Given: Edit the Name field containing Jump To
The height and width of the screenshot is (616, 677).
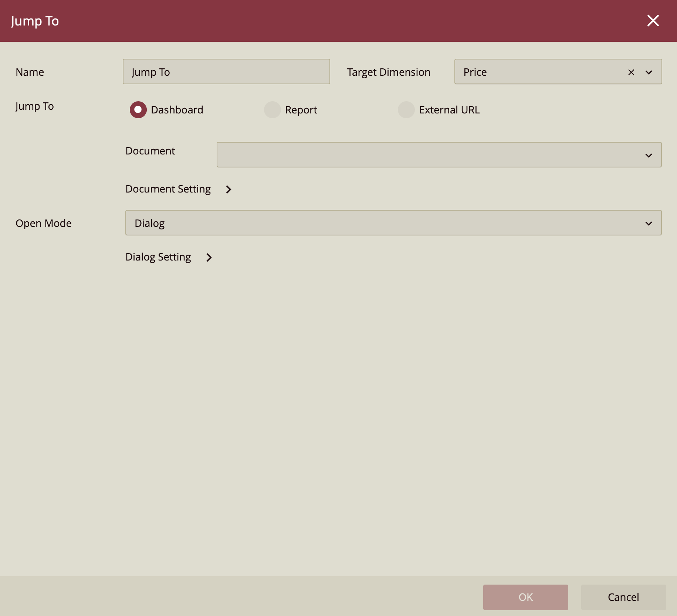Looking at the screenshot, I should click(x=226, y=72).
